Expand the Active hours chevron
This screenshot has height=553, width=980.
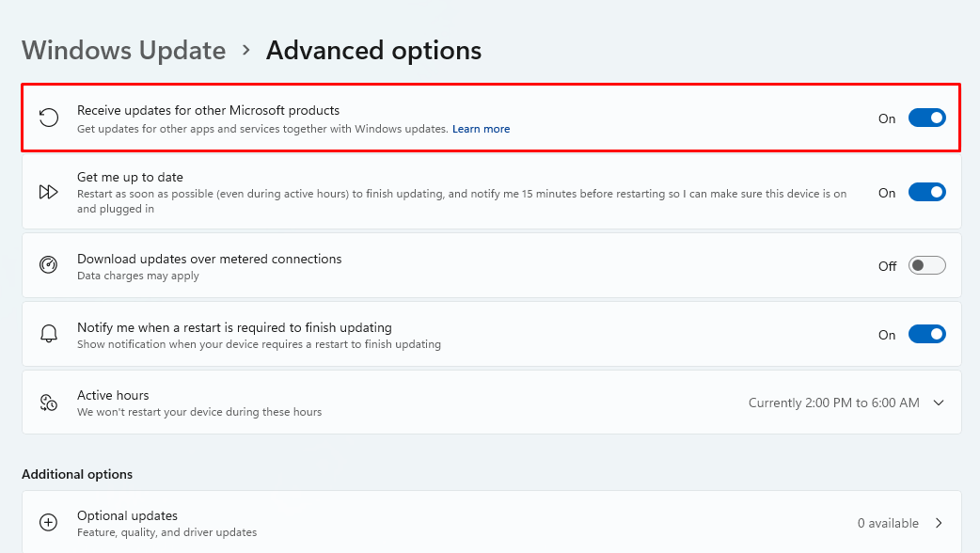click(x=938, y=403)
